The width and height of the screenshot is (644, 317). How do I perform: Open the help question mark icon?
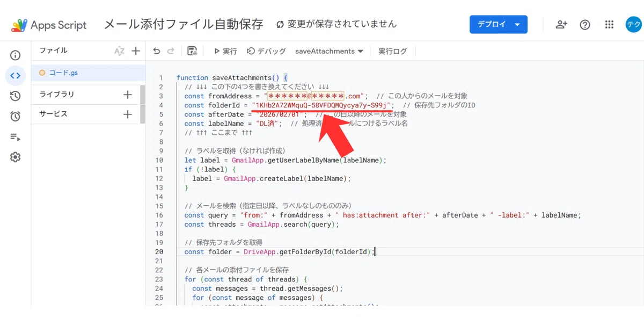click(x=585, y=25)
